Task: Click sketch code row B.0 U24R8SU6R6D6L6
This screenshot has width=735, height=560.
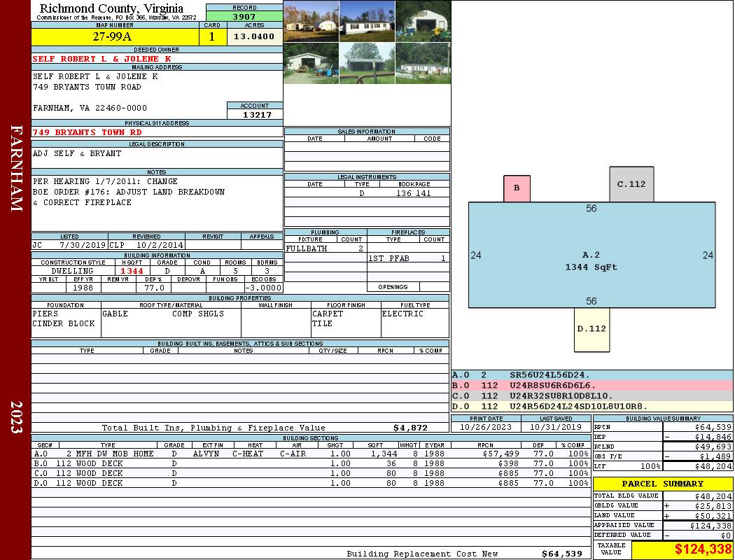Action: [x=592, y=385]
